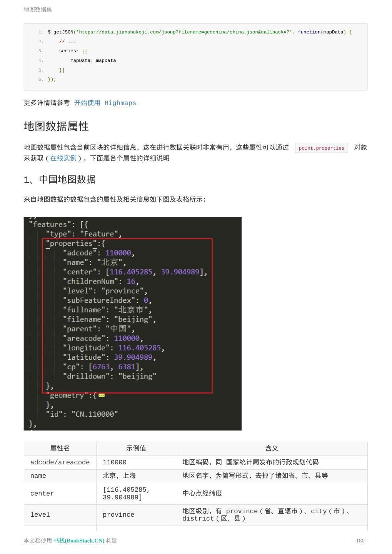The image size is (392, 554).
Task: Click the mapData: mapData code line
Action: [x=93, y=60]
